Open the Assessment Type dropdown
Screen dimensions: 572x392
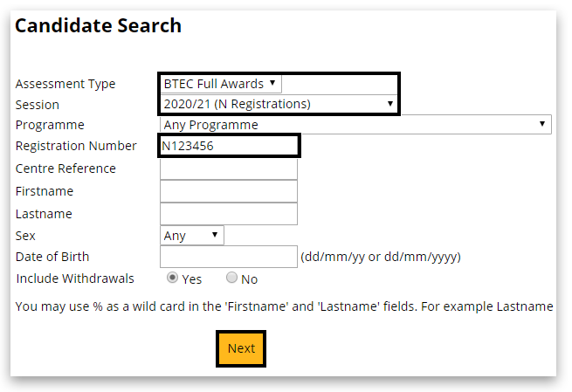pyautogui.click(x=221, y=84)
